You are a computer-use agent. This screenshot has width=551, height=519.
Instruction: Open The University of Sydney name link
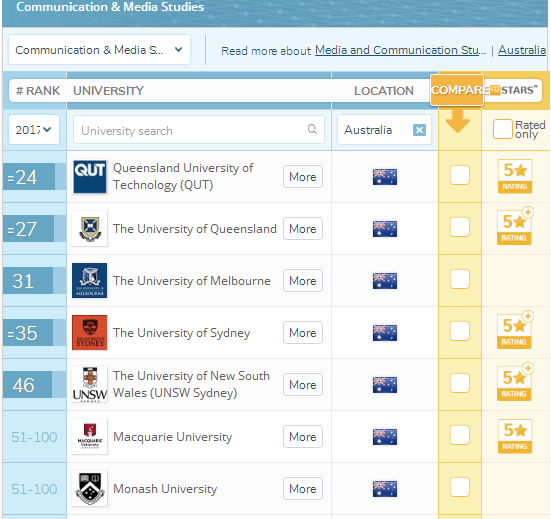[x=182, y=333]
